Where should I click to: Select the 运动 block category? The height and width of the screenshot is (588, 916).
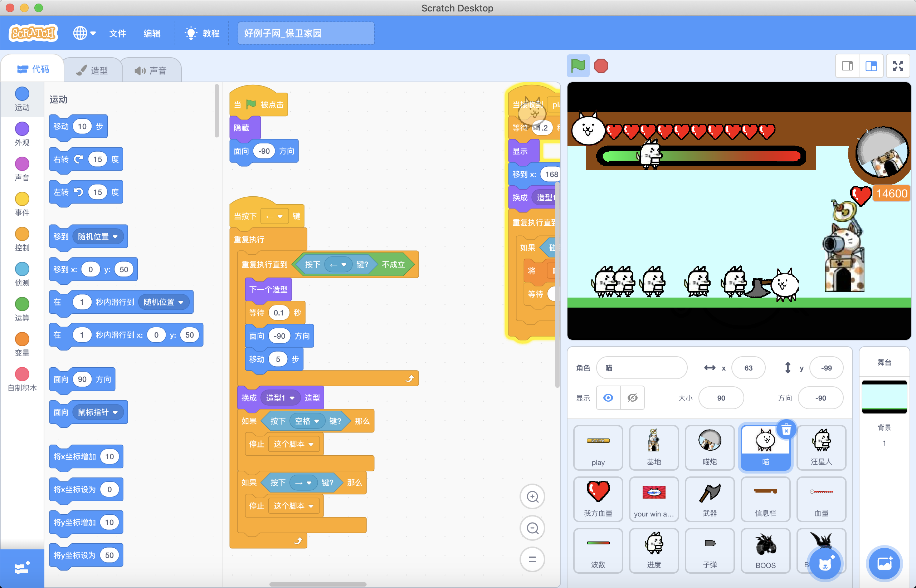pyautogui.click(x=22, y=99)
